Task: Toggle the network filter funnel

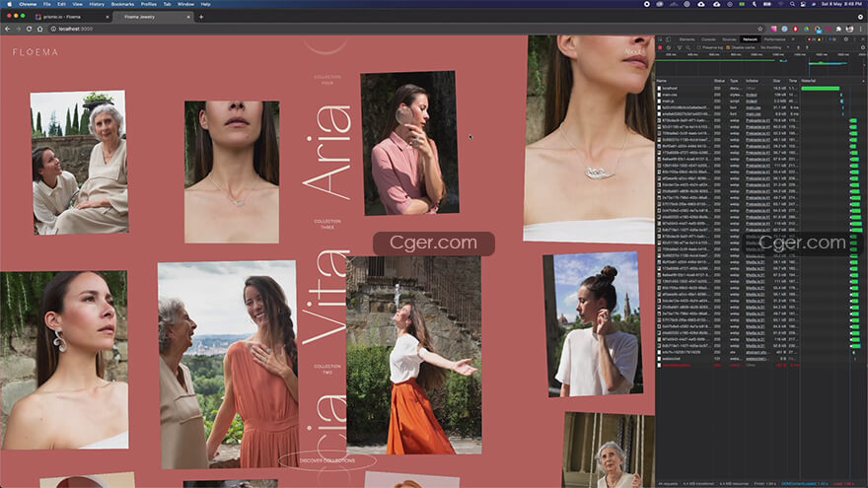Action: [680, 47]
